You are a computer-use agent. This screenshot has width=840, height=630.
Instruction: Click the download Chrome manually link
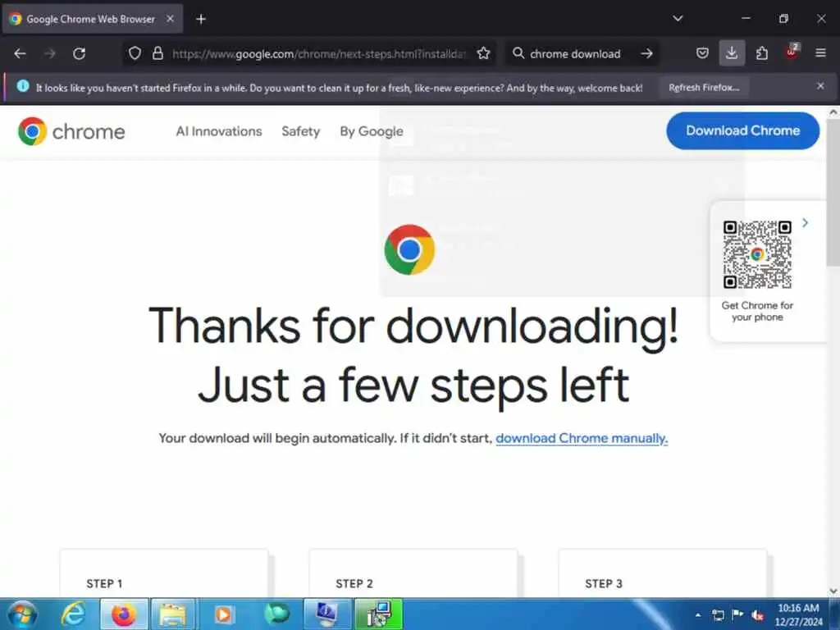point(582,438)
